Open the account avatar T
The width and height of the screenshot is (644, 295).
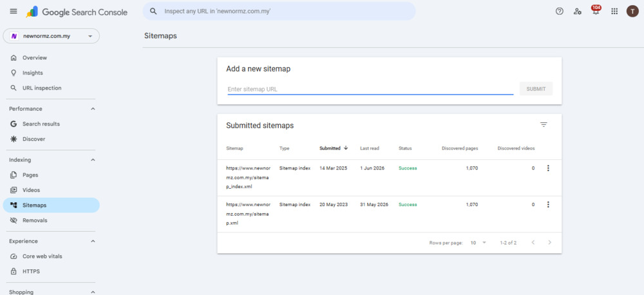tap(632, 11)
